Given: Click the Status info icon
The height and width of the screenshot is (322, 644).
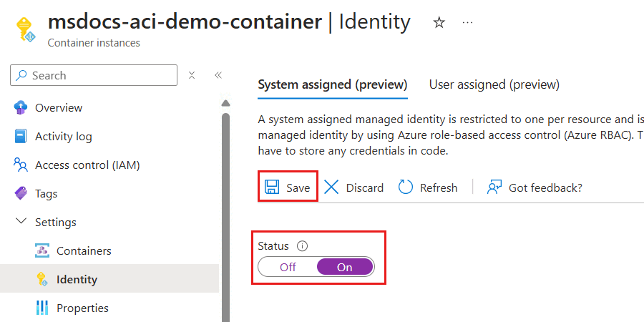Looking at the screenshot, I should (x=302, y=245).
